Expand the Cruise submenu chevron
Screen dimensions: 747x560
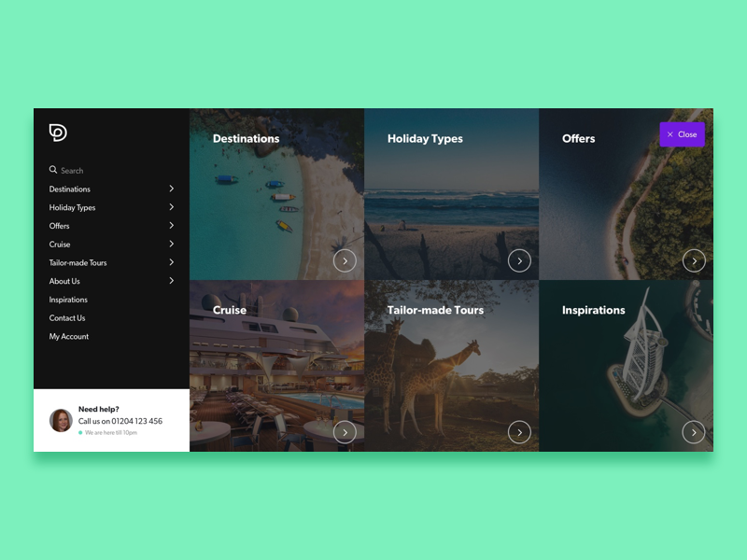tap(171, 244)
